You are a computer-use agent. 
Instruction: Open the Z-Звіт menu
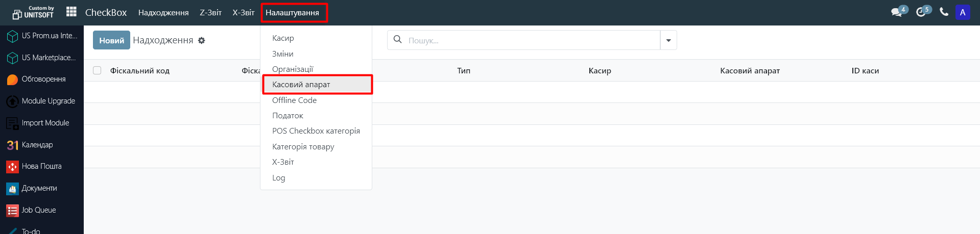point(210,13)
